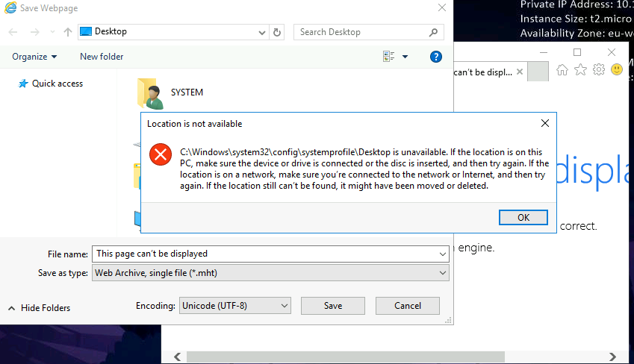Open the blue Help question mark icon
The height and width of the screenshot is (364, 634).
pyautogui.click(x=436, y=57)
